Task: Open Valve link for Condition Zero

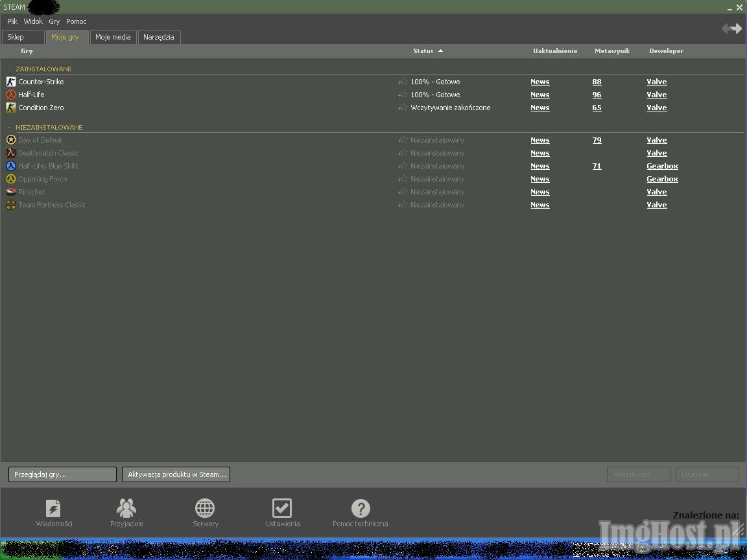Action: pos(656,108)
